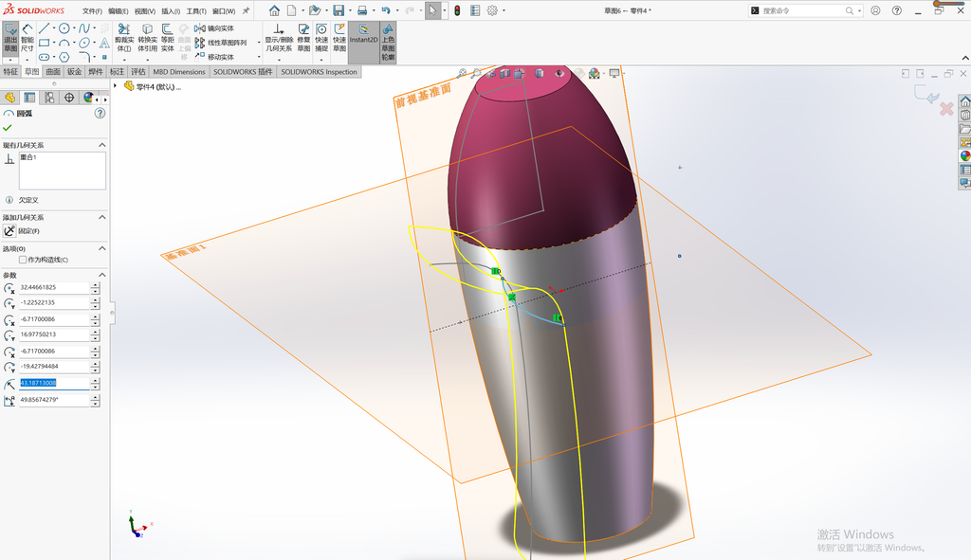Open the Tools menu
The width and height of the screenshot is (971, 560).
(195, 11)
